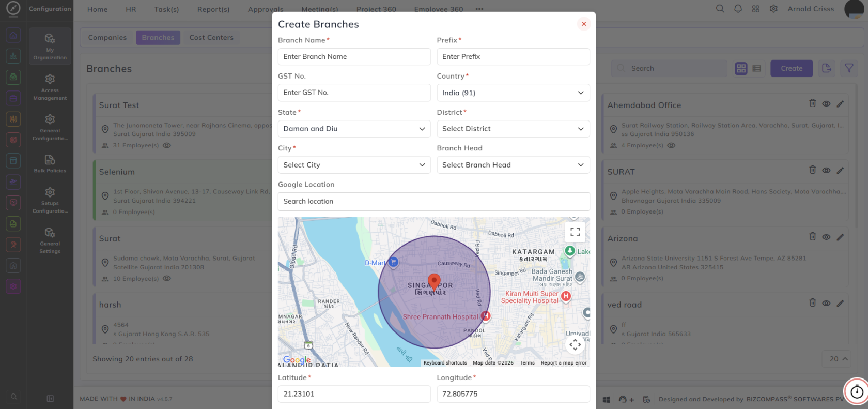Open the page size dropdown showing 20
The image size is (868, 409).
[836, 359]
